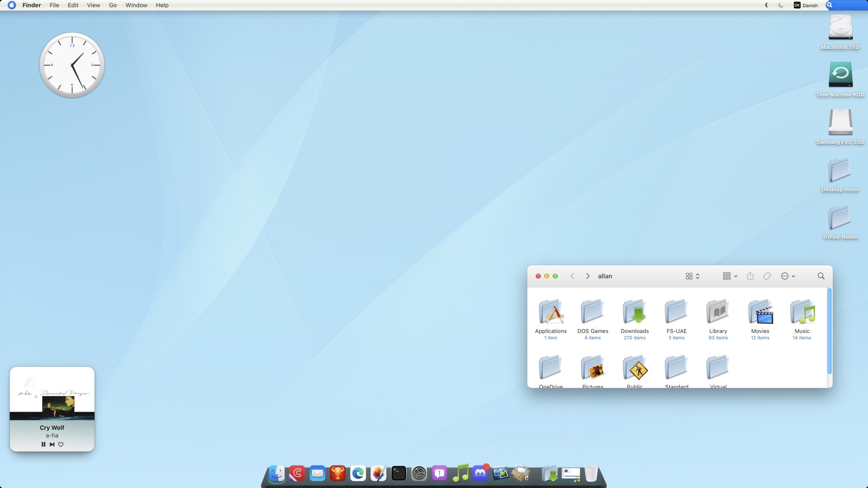Viewport: 868px width, 488px height.
Task: Launch Terminal from the dock
Action: (398, 473)
